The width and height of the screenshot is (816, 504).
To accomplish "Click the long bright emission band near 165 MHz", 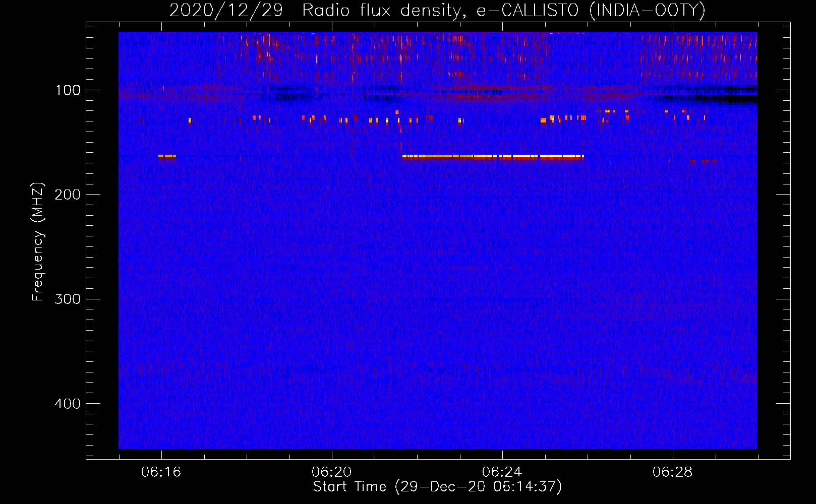I will coord(493,157).
